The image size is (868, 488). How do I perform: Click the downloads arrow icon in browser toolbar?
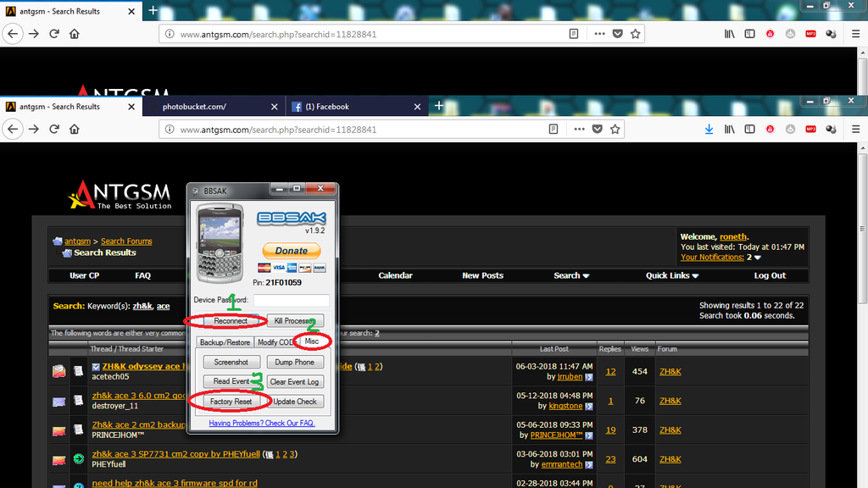[709, 130]
